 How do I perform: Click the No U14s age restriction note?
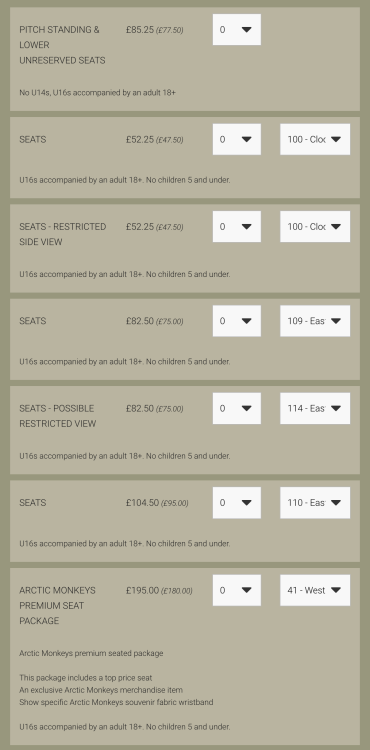[x=98, y=92]
